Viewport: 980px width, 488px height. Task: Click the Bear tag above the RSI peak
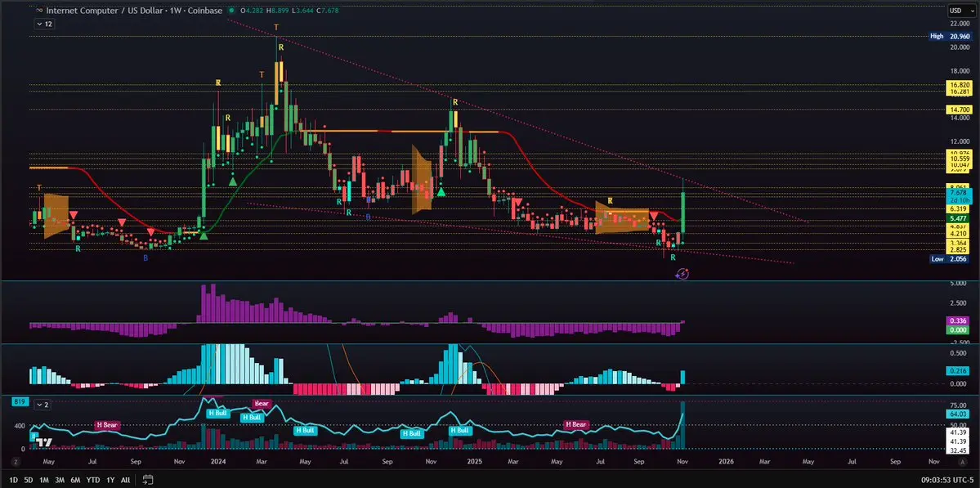pos(262,404)
